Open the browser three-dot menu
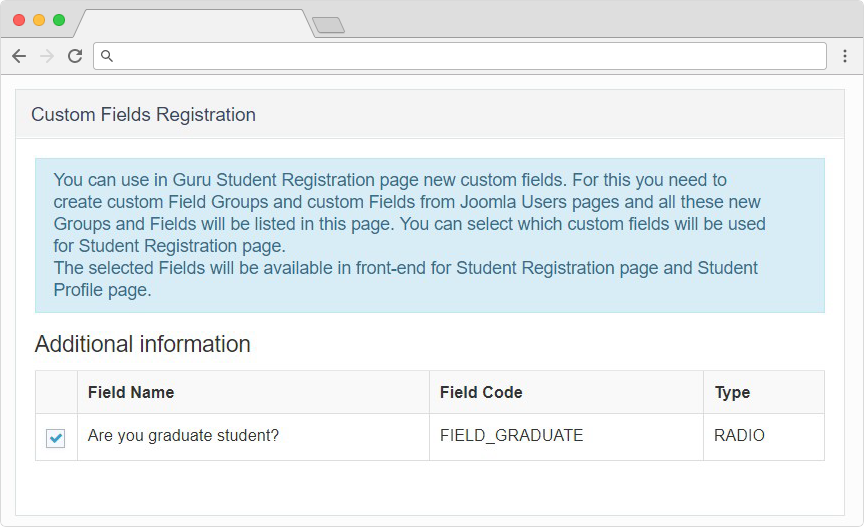864x527 pixels. pos(845,56)
